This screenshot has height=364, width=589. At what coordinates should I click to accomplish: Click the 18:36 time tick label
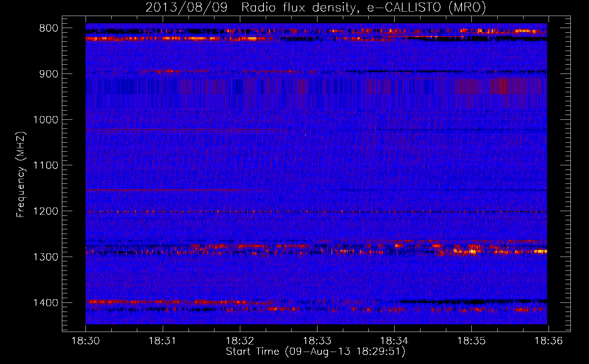click(x=549, y=341)
